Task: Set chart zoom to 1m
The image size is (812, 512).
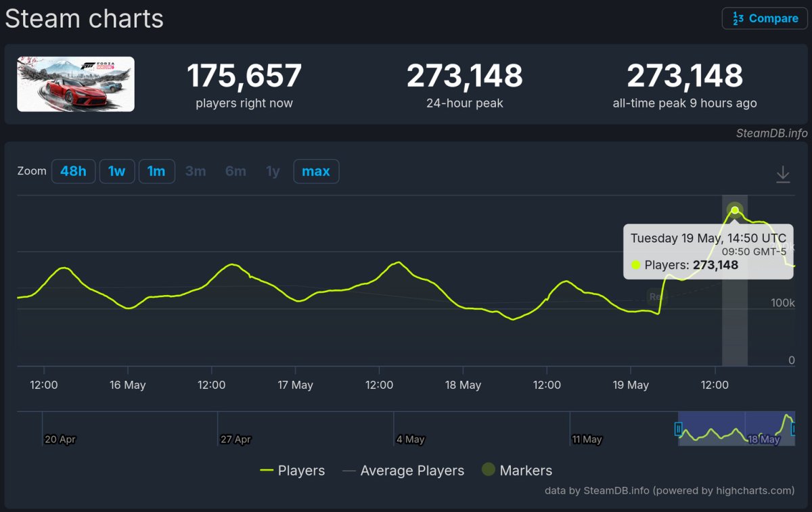Action: coord(156,171)
